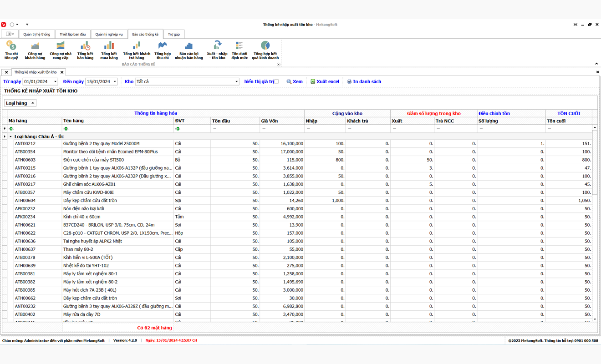Sort by Mã hàng column header
This screenshot has height=364, width=601.
tap(35, 121)
